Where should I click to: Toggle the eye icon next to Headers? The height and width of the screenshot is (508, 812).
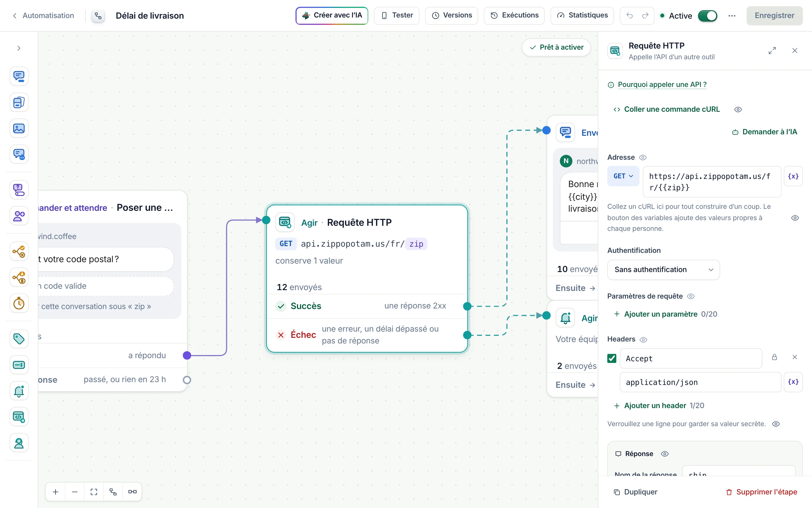[x=643, y=340]
